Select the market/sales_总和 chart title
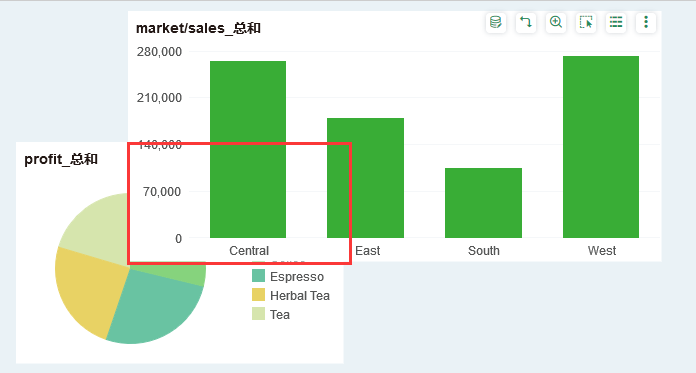The height and width of the screenshot is (373, 696). click(x=198, y=28)
